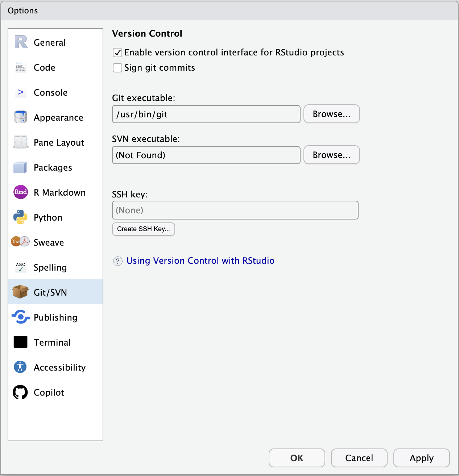Screen dimensions: 459x476
Task: Open Using Version Control with RStudio link
Action: 200,261
